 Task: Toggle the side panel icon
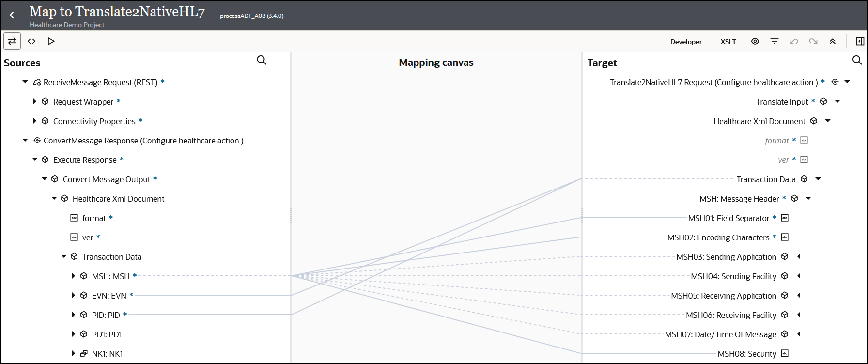point(860,41)
